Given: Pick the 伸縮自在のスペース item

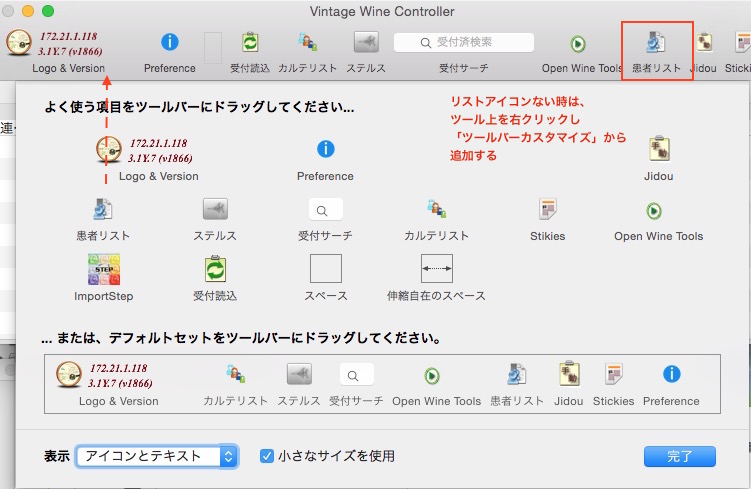Looking at the screenshot, I should [x=436, y=269].
